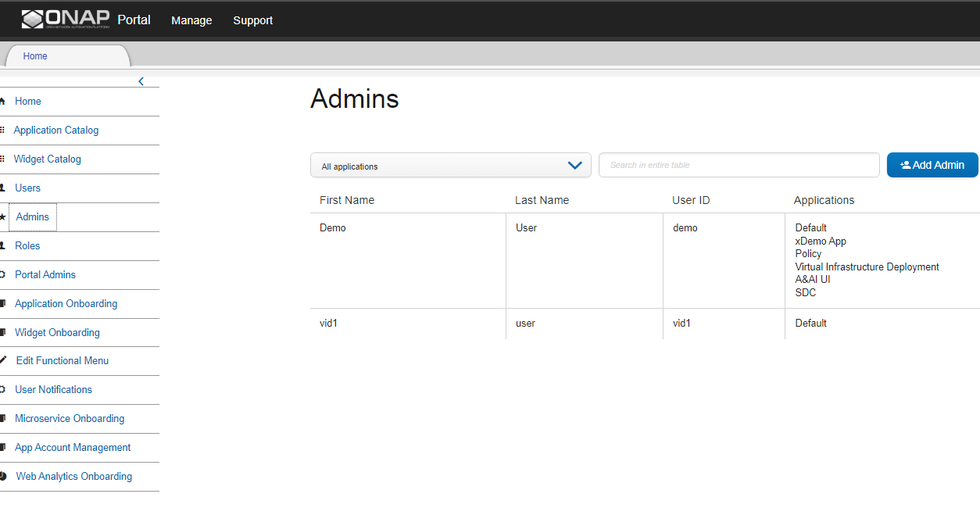Open Widget Onboarding page
980x508 pixels.
pos(58,332)
